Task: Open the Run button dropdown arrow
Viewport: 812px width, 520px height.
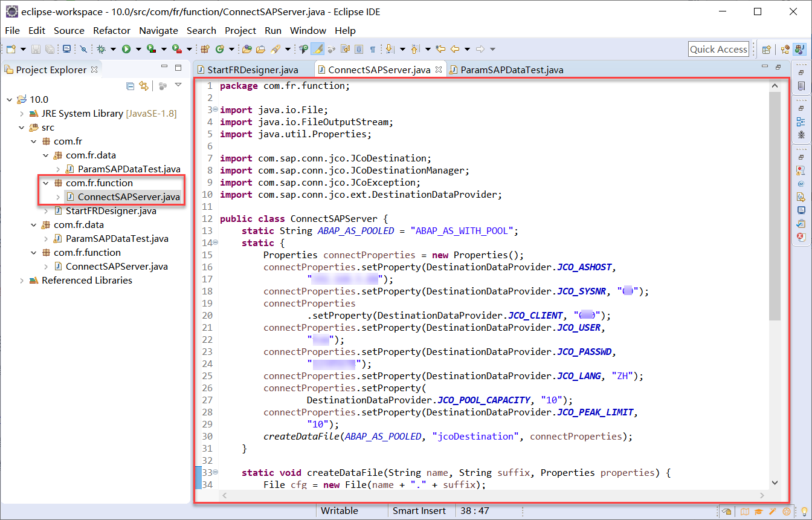Action: point(138,49)
